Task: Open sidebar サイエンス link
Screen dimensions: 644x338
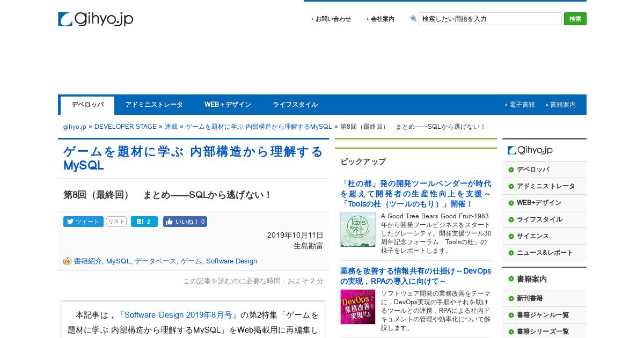Action: click(533, 236)
